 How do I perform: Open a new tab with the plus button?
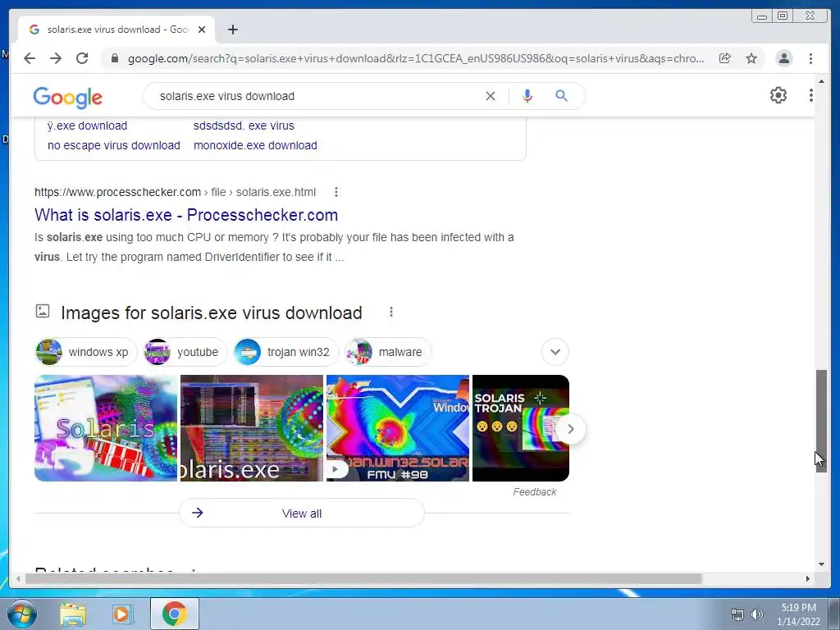click(x=232, y=30)
